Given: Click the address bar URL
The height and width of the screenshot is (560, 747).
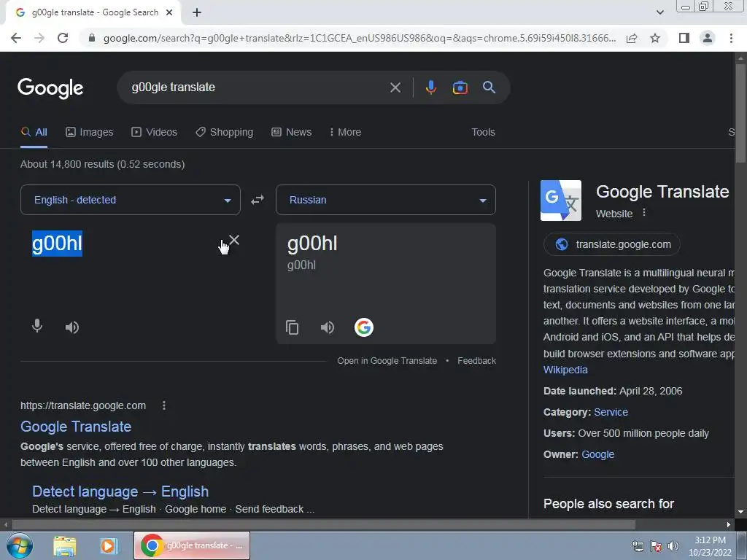Looking at the screenshot, I should pyautogui.click(x=359, y=38).
